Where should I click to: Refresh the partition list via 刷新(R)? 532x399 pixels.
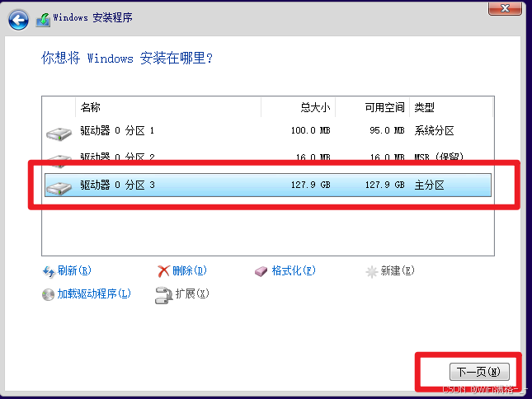coord(74,270)
